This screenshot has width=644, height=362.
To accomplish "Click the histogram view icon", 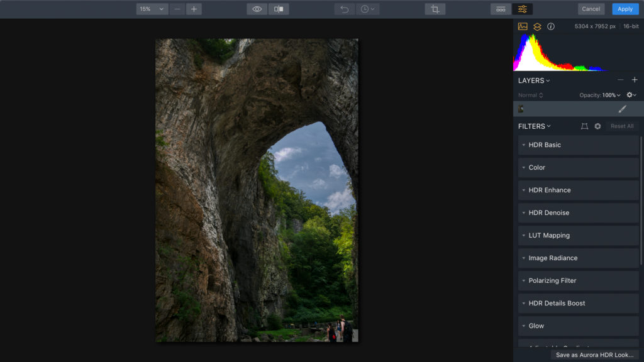I will tap(523, 26).
